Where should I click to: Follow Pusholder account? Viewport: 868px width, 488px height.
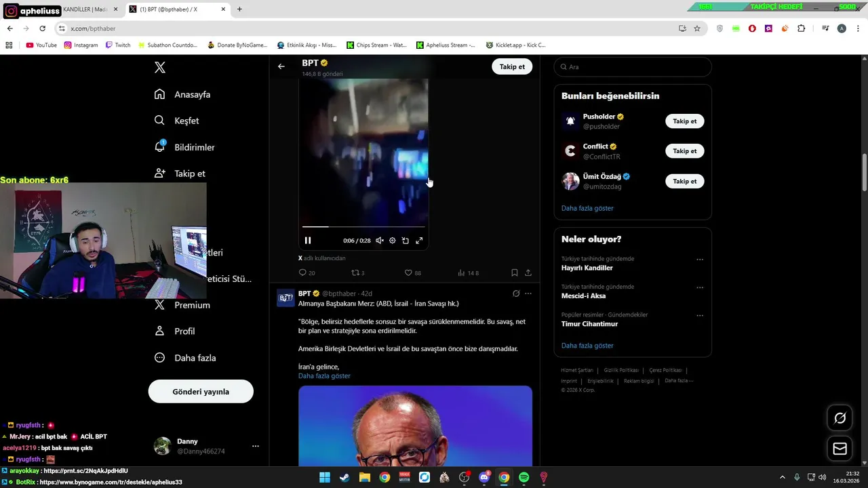tap(685, 121)
